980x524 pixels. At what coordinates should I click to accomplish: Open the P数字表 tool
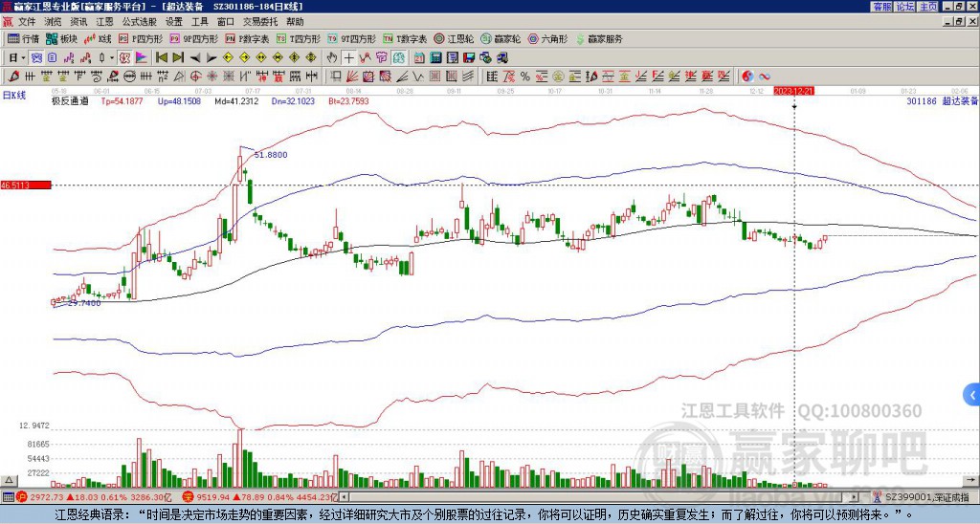[247, 38]
